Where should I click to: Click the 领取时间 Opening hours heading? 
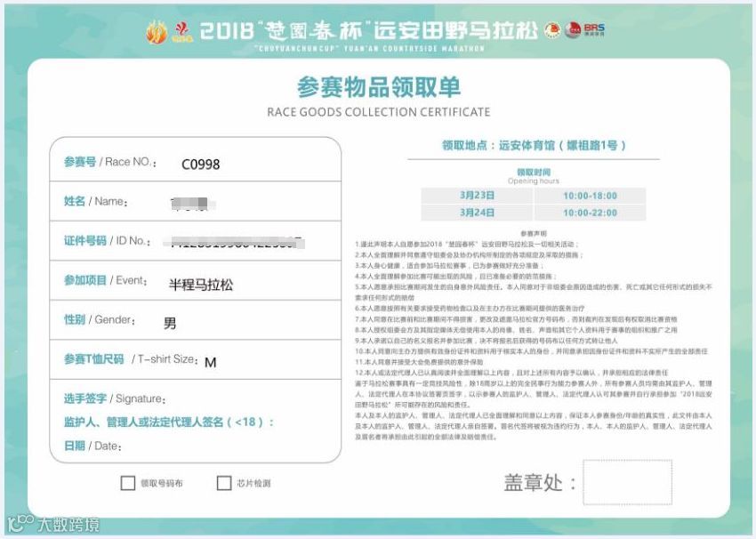pyautogui.click(x=534, y=176)
